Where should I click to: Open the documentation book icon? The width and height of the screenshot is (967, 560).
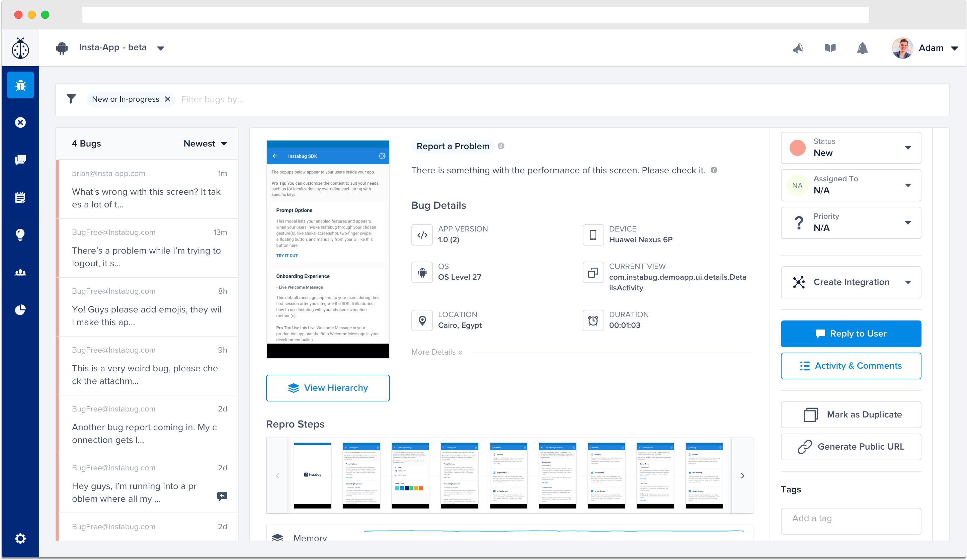tap(830, 48)
